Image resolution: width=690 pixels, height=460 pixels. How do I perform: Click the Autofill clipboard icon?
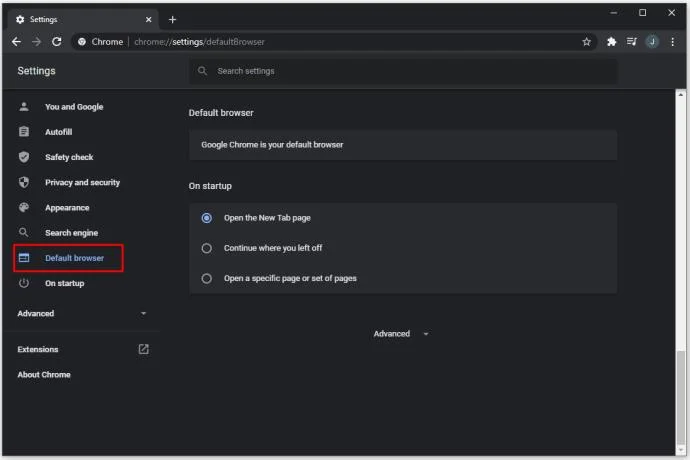pyautogui.click(x=24, y=132)
